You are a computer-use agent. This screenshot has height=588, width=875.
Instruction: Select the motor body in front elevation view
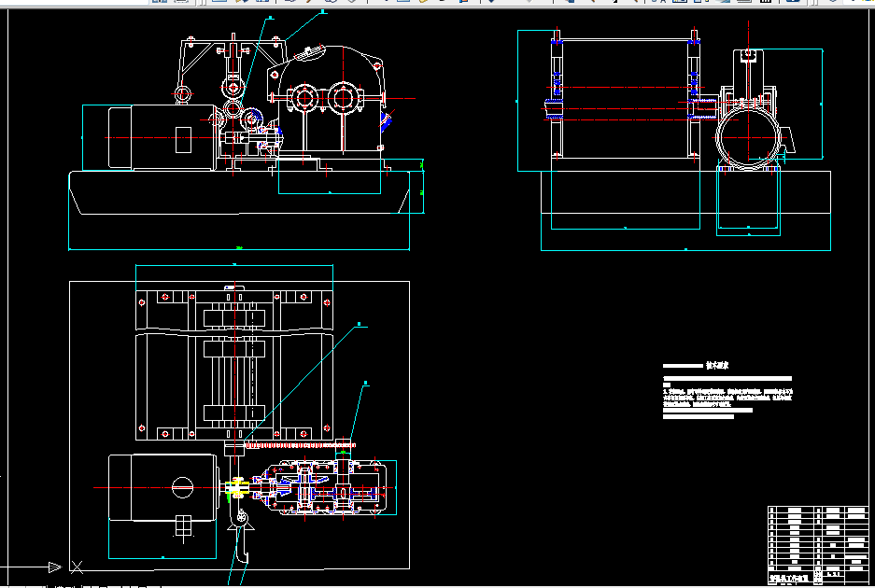click(x=162, y=137)
